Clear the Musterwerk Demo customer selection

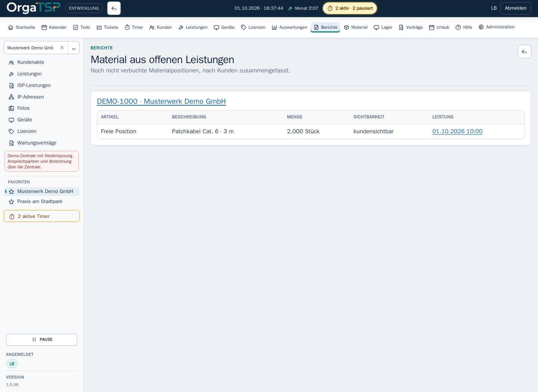click(x=62, y=48)
